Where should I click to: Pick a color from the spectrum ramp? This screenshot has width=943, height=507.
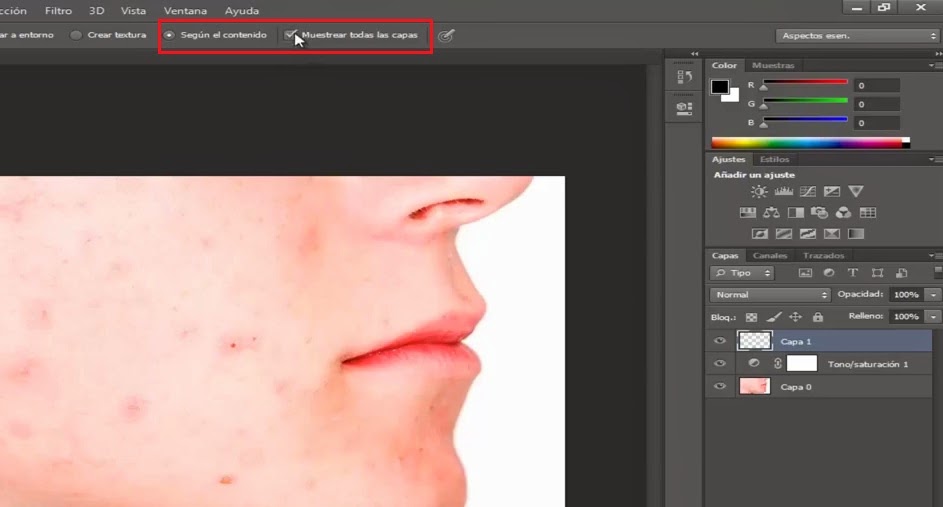(810, 143)
